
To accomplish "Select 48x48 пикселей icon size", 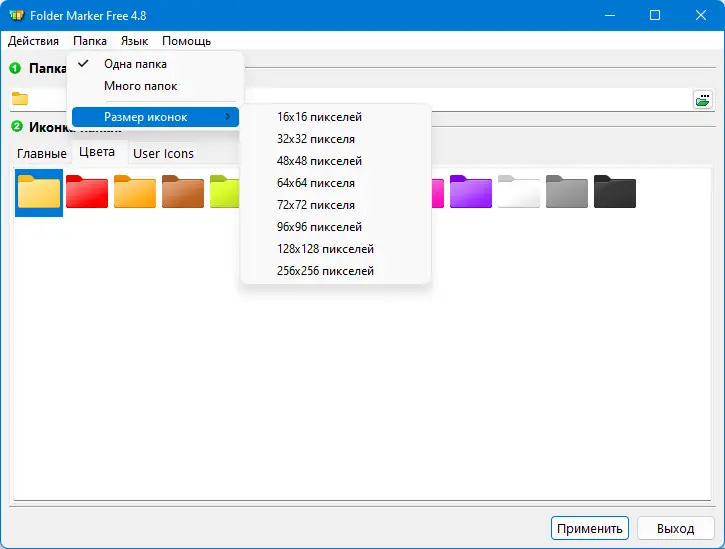I will click(336, 161).
